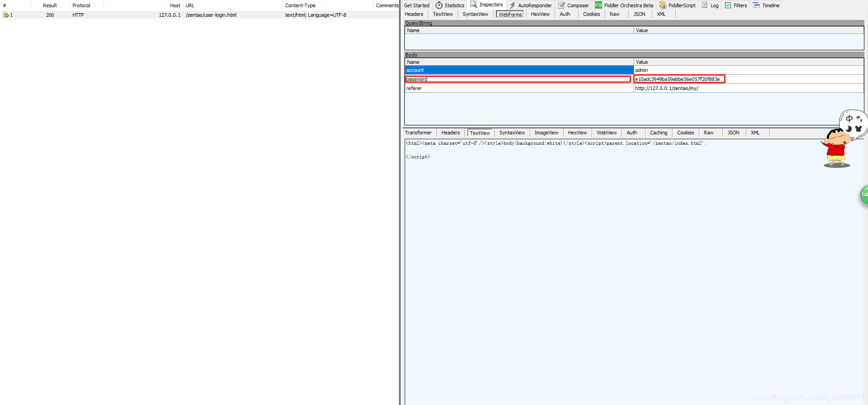The width and height of the screenshot is (868, 405).
Task: Select session /zentao/user-login.html URL
Action: point(211,15)
